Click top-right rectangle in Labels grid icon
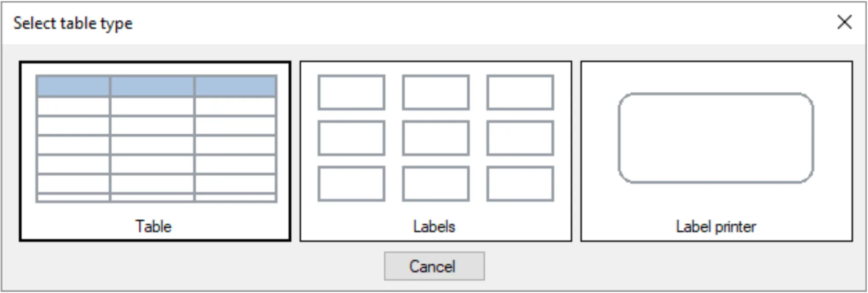 pyautogui.click(x=520, y=93)
